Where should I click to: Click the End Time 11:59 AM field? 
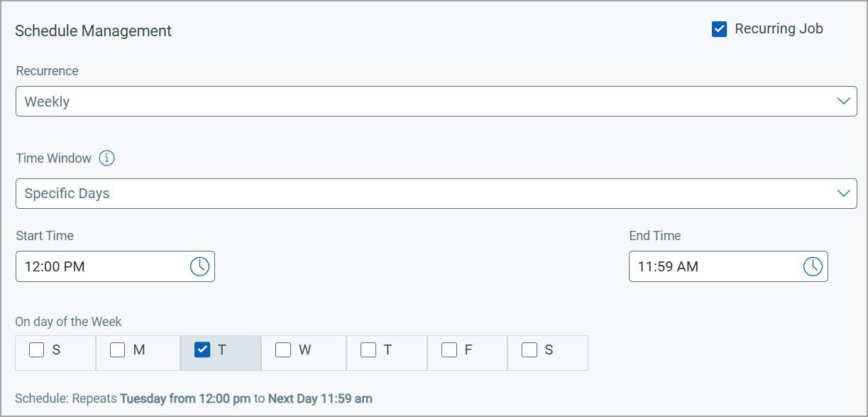click(x=728, y=266)
